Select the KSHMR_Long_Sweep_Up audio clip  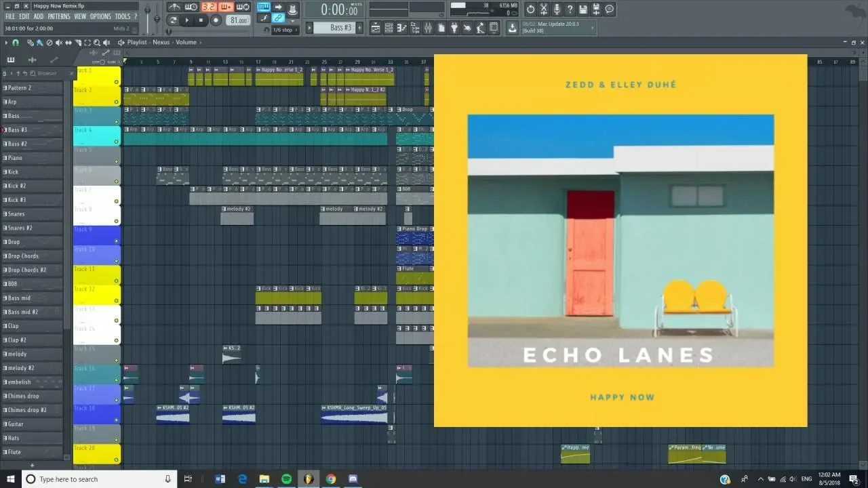pos(354,413)
